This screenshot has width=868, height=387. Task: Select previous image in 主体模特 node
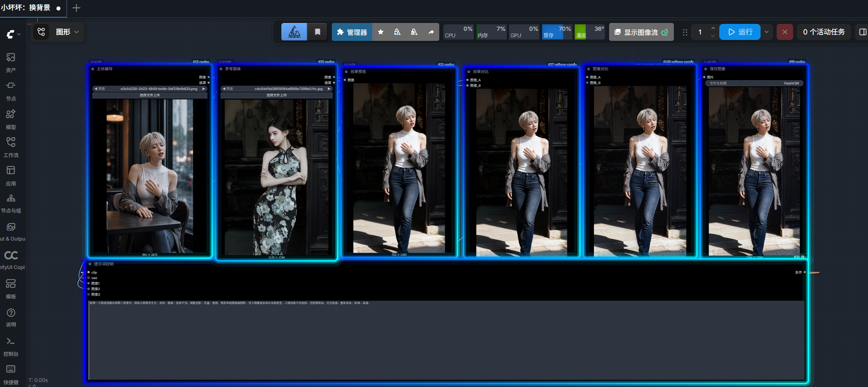pyautogui.click(x=95, y=89)
